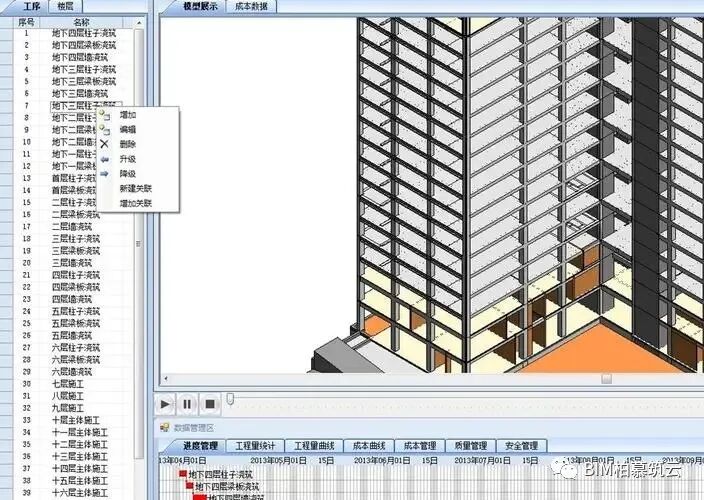Click the 降级 right arrow icon

pyautogui.click(x=105, y=174)
